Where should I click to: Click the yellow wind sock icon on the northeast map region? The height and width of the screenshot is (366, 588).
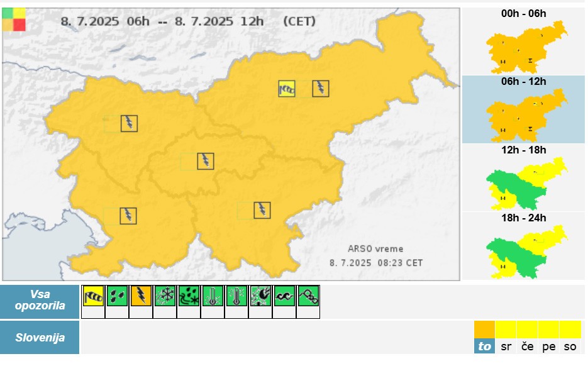click(x=287, y=89)
